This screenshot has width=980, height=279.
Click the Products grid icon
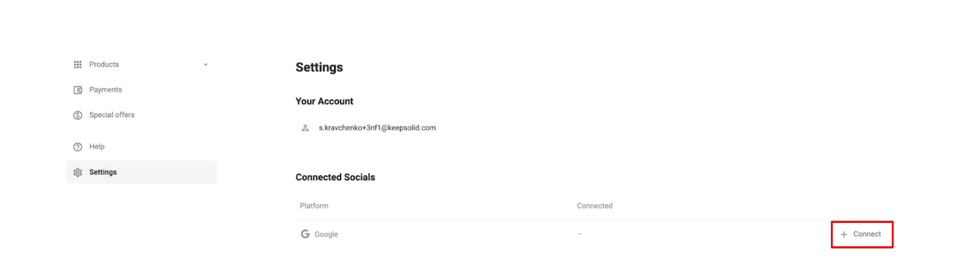point(78,65)
